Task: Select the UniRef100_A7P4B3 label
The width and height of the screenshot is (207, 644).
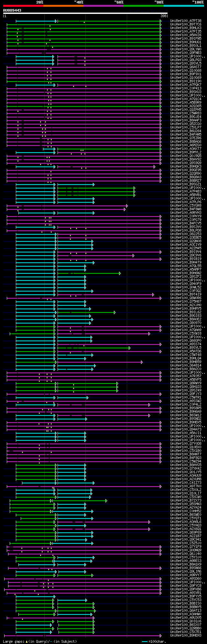Action: pyautogui.click(x=186, y=191)
